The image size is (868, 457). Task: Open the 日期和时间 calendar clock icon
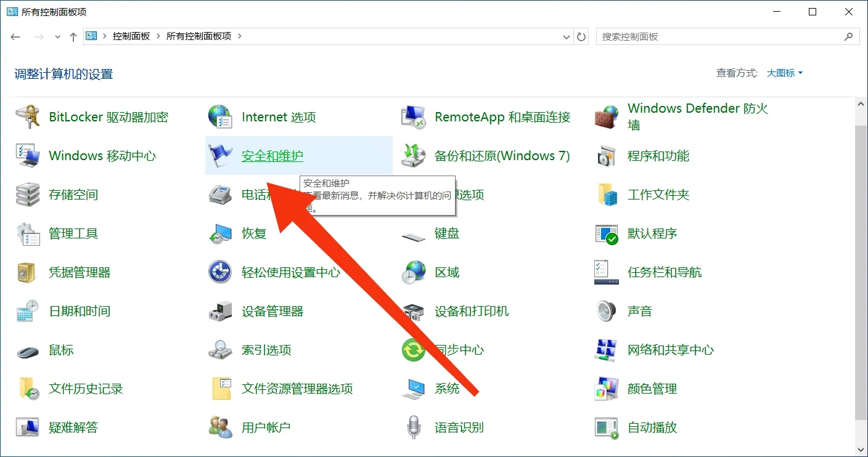pyautogui.click(x=28, y=311)
